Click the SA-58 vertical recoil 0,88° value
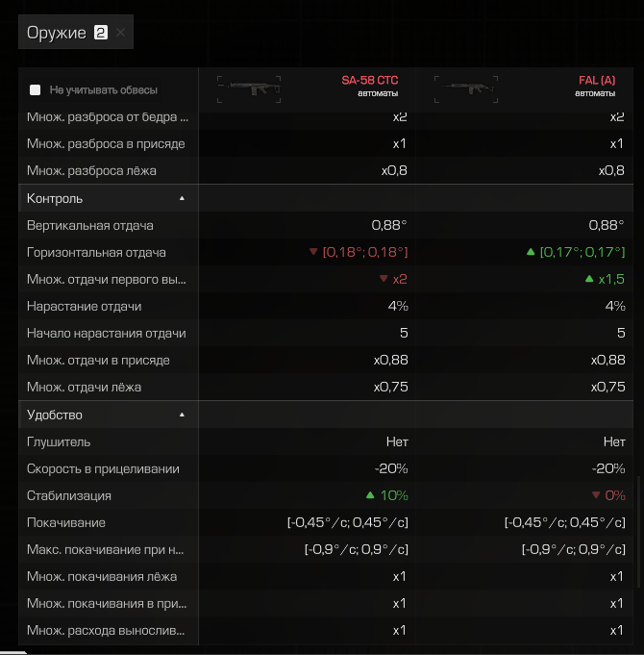 [x=389, y=226]
